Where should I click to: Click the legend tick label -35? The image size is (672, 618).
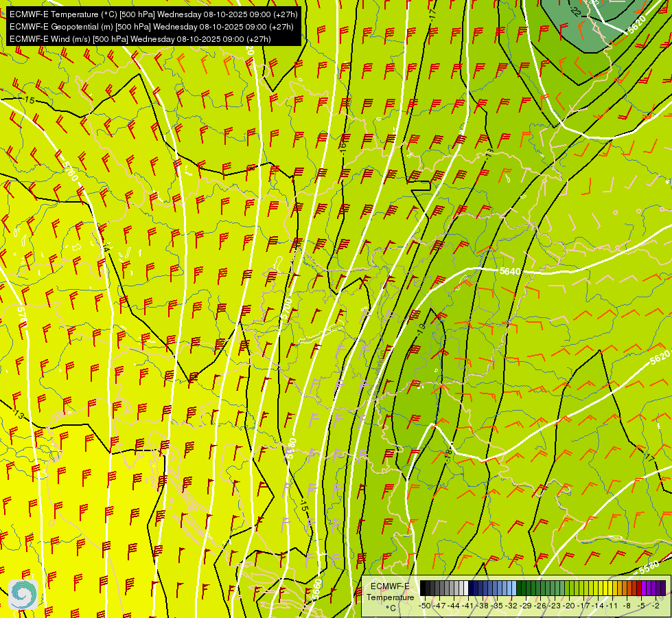click(497, 606)
